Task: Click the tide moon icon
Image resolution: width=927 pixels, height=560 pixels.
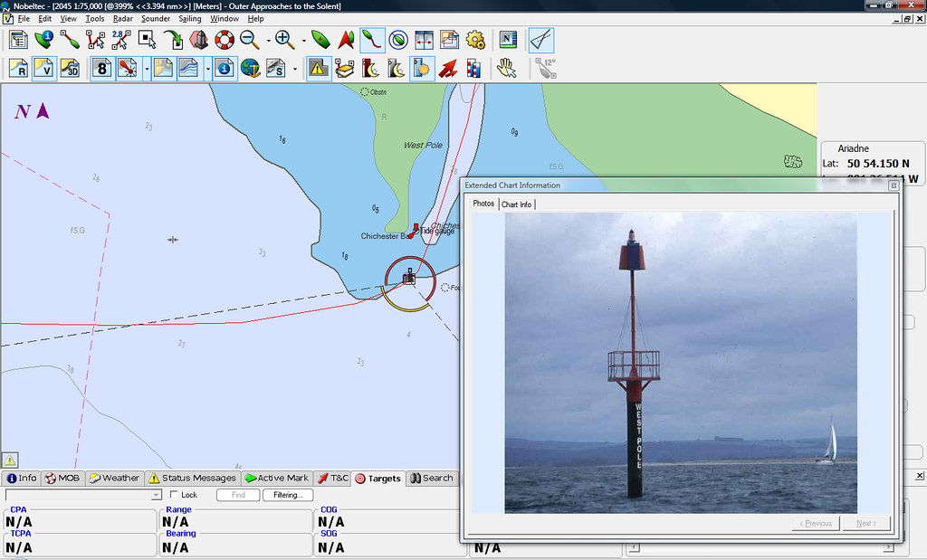Action: (x=370, y=69)
